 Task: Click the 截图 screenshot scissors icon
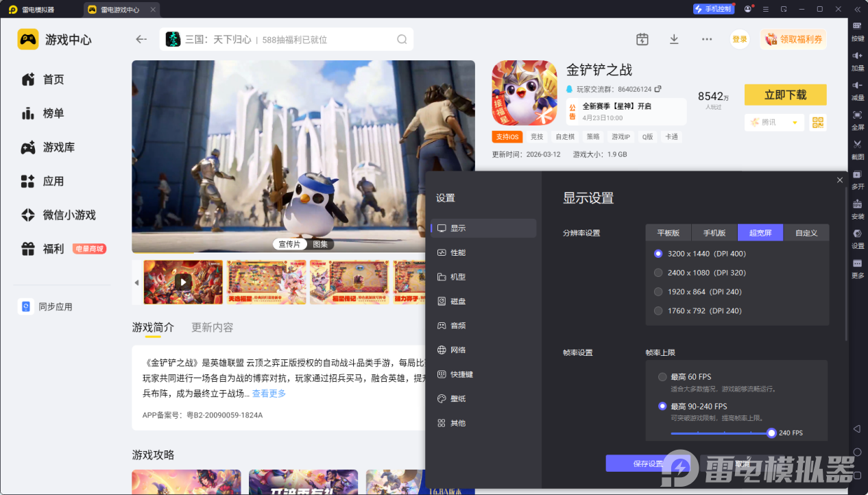coord(857,145)
